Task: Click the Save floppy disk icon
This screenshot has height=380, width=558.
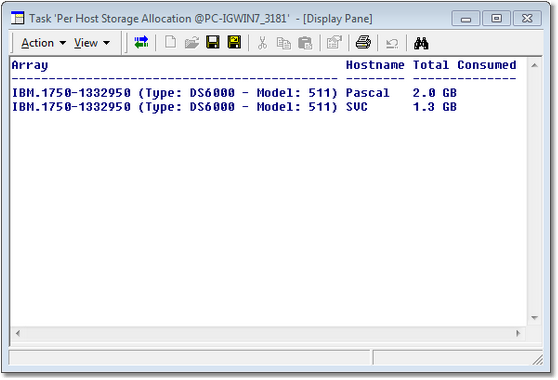Action: 213,43
